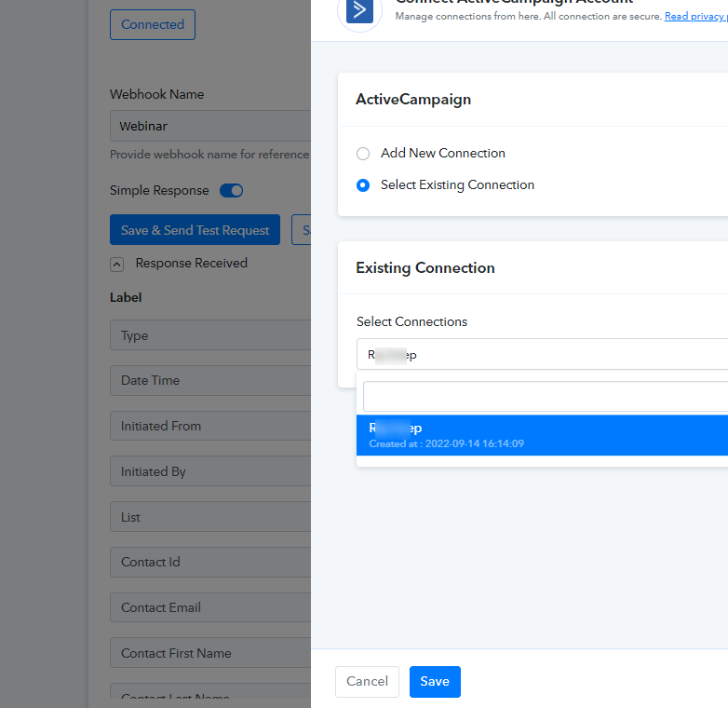The image size is (728, 708).
Task: Select the Add New Connection radio button
Action: click(363, 154)
